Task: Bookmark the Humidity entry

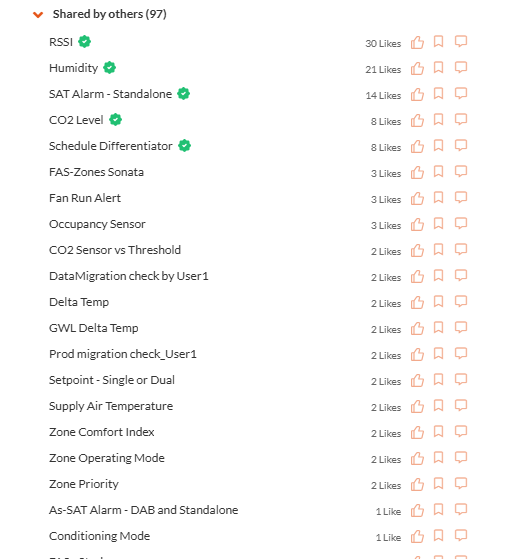Action: 438,68
